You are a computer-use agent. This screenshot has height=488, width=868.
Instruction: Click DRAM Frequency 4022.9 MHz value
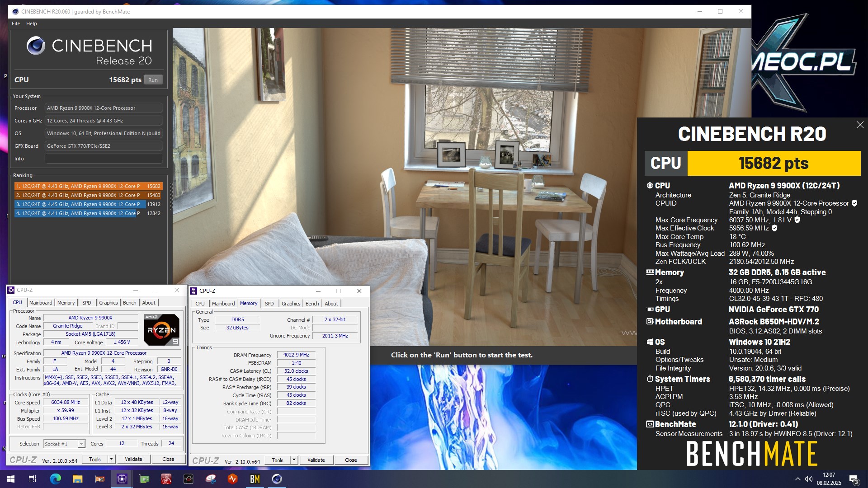point(296,355)
